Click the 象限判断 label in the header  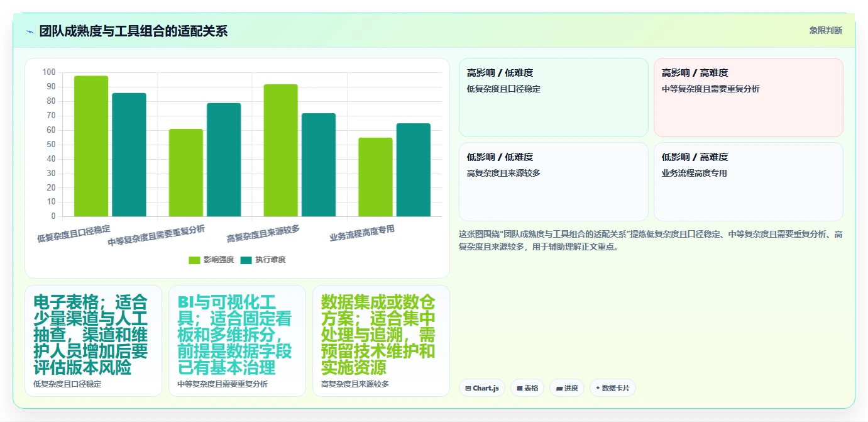point(825,30)
